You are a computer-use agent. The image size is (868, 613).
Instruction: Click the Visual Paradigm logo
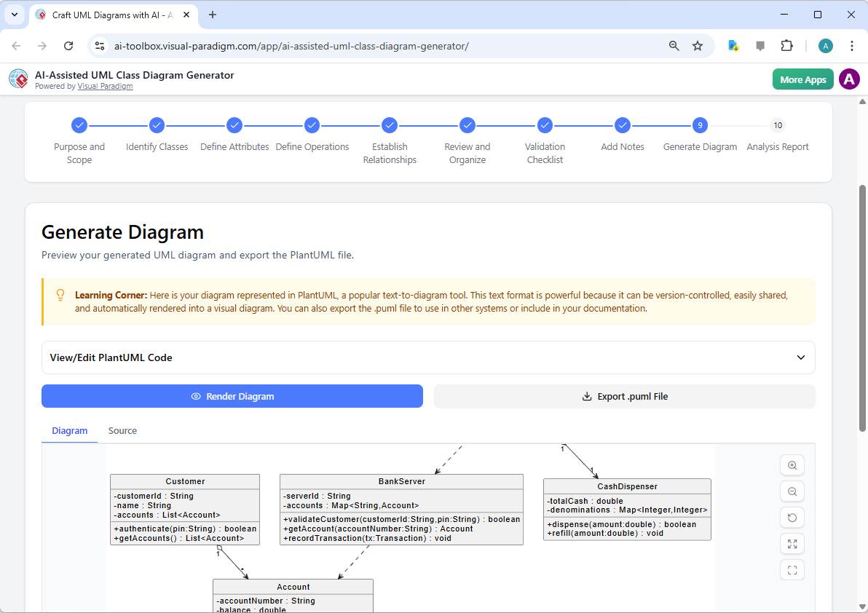tap(18, 79)
